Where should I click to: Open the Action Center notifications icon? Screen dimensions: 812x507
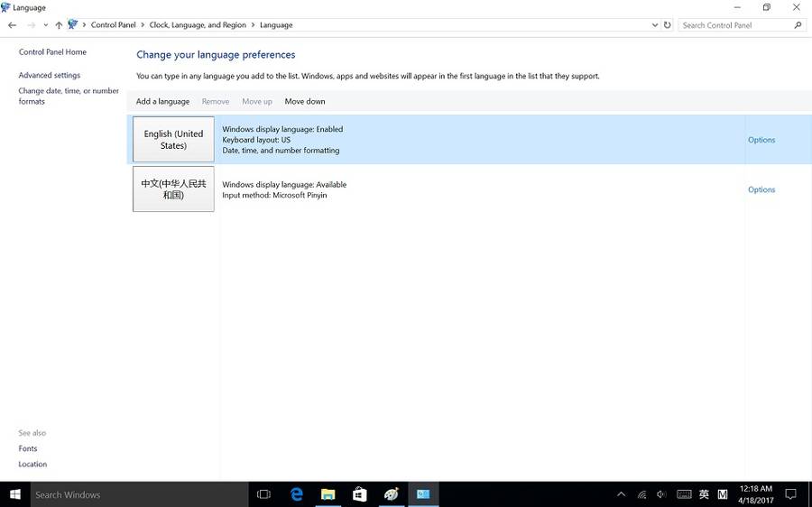point(790,494)
